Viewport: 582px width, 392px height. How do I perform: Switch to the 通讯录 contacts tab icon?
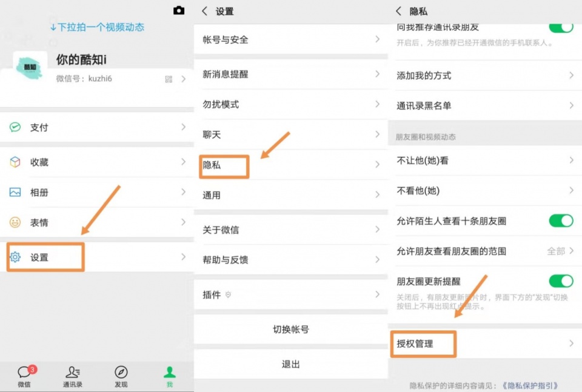point(73,372)
